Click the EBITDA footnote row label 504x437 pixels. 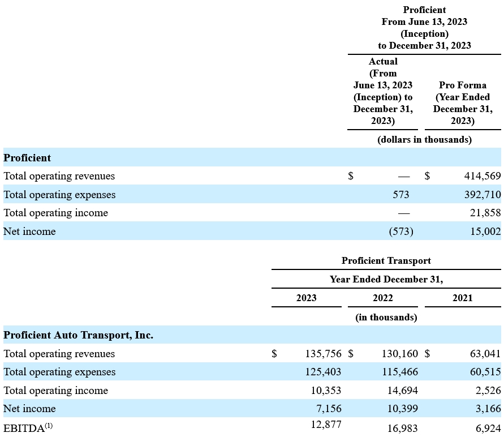28,429
